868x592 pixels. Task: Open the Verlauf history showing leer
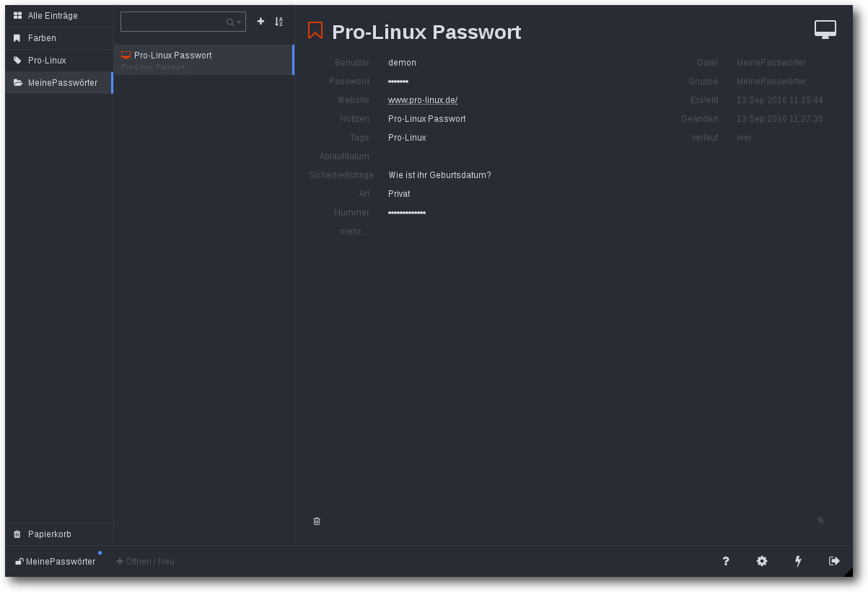click(744, 138)
